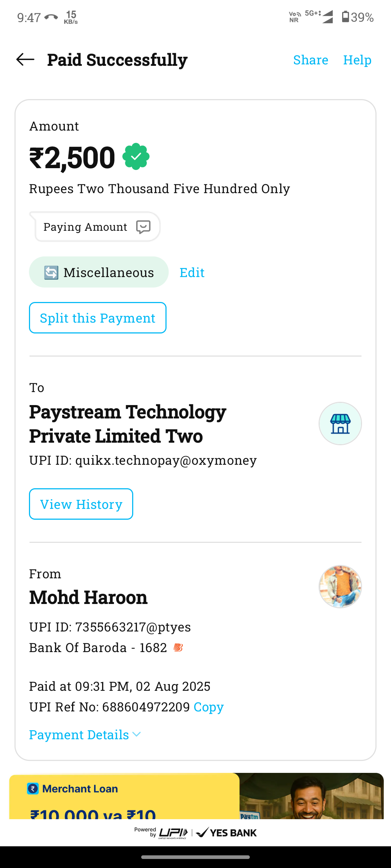
Task: Tap the message icon beside Paying Amount
Action: tap(143, 227)
